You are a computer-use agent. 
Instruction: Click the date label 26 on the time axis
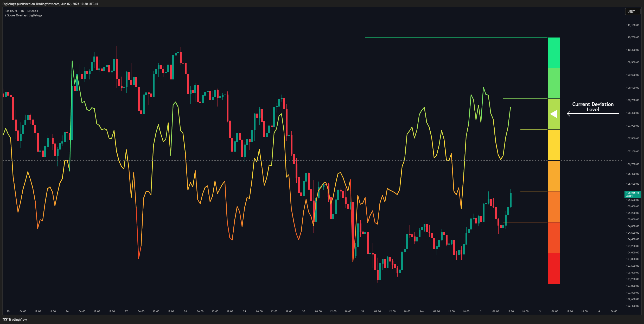[67, 311]
